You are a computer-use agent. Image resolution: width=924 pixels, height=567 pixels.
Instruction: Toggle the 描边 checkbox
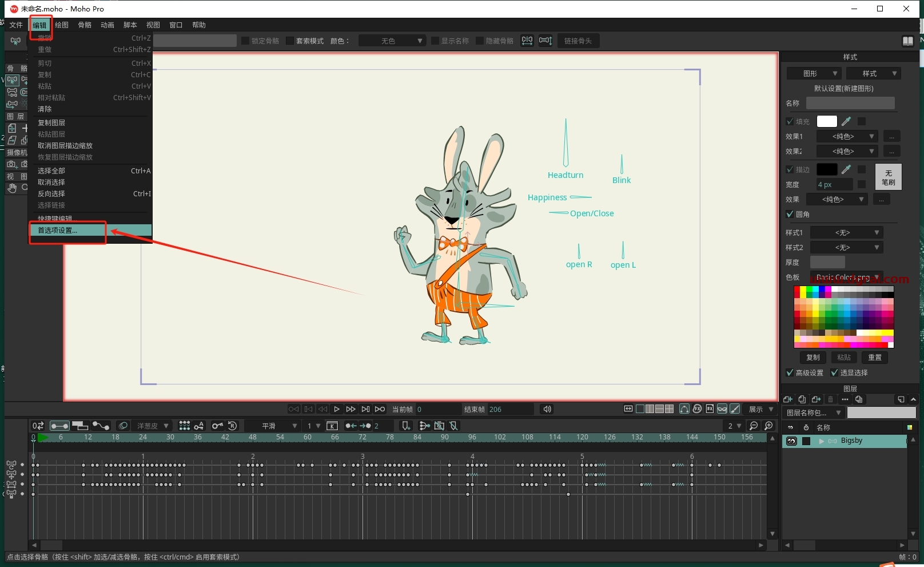pyautogui.click(x=790, y=169)
